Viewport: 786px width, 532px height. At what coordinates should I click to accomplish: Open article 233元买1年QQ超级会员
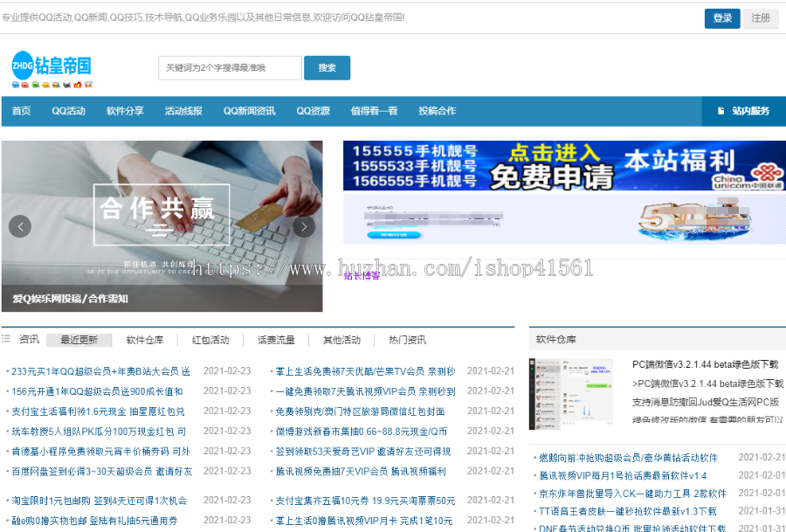[x=100, y=371]
